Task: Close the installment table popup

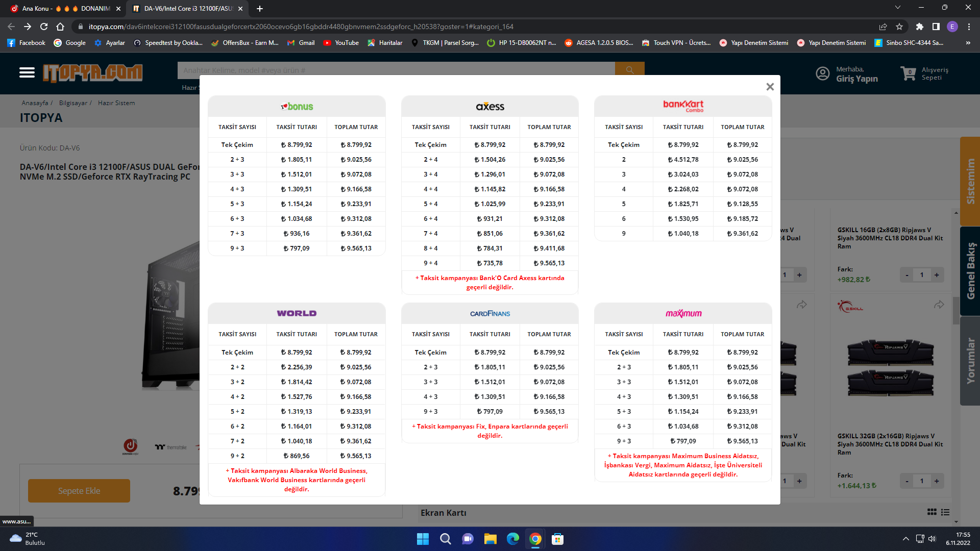Action: point(770,87)
